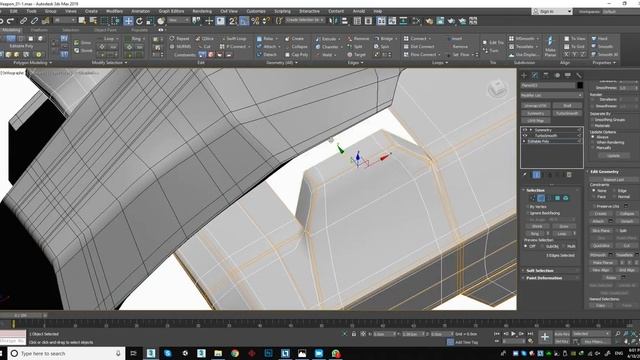Click the Make Planar ribbon icon

550,46
